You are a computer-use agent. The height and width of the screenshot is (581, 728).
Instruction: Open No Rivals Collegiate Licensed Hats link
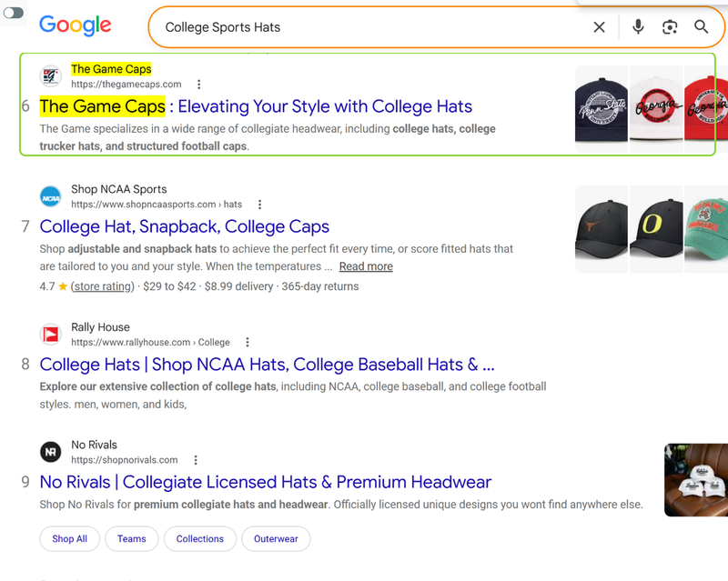tap(265, 482)
